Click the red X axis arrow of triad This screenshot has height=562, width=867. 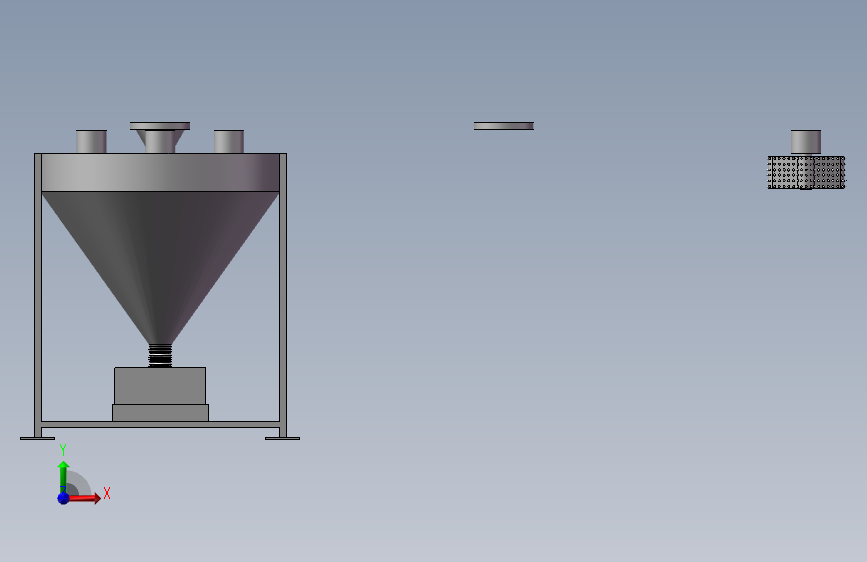[84, 498]
